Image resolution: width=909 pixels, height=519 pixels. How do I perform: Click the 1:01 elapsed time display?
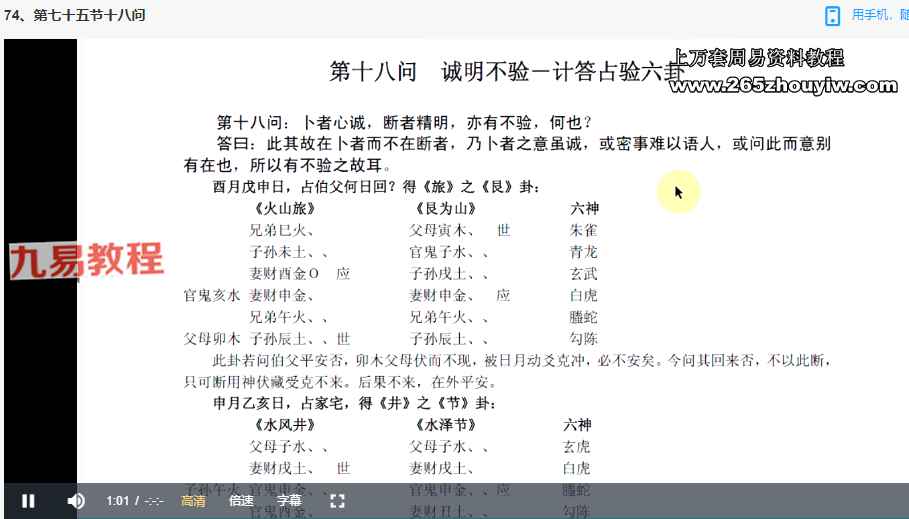coord(118,501)
